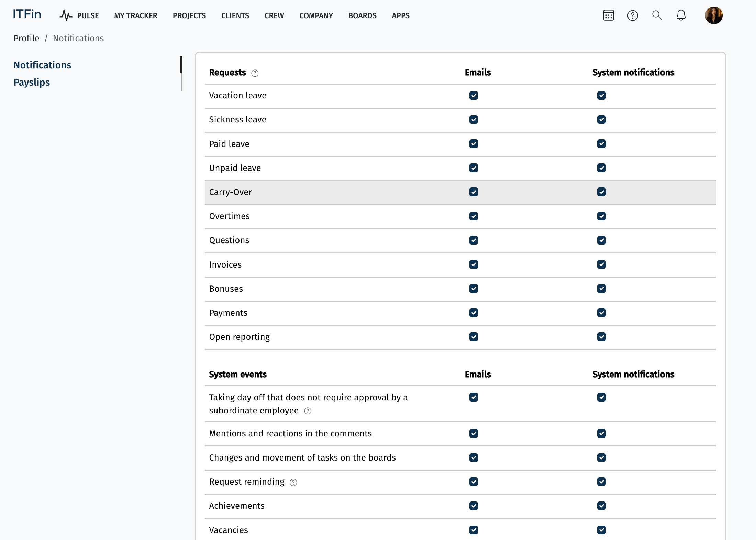
Task: Open the notifications bell icon
Action: tap(681, 15)
